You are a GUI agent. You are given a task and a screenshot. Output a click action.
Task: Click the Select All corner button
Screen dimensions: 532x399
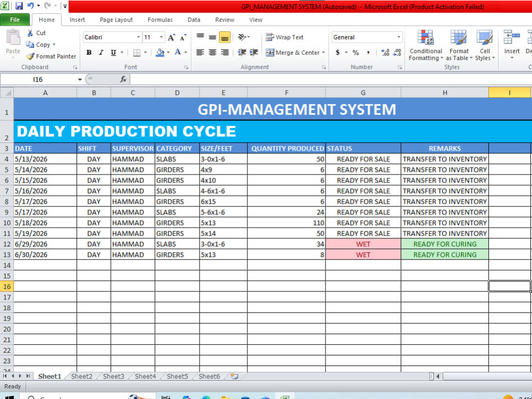[7, 93]
